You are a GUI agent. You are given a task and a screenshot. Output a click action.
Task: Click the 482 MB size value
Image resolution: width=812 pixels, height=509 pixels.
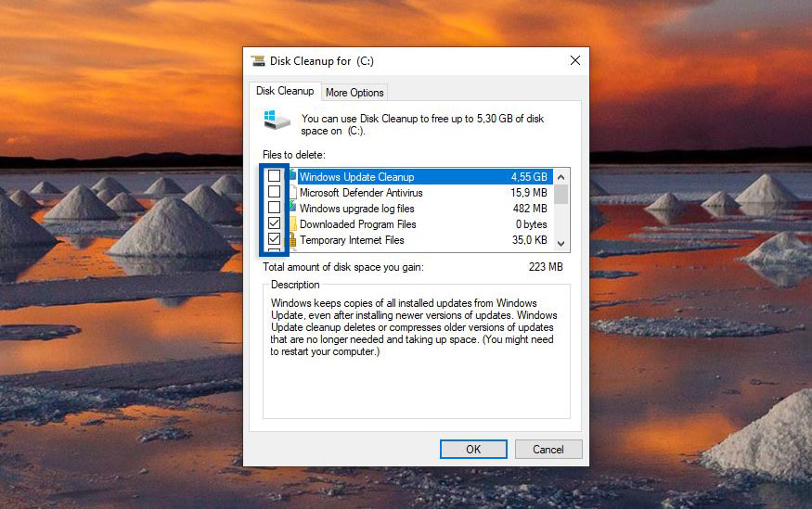(x=530, y=209)
